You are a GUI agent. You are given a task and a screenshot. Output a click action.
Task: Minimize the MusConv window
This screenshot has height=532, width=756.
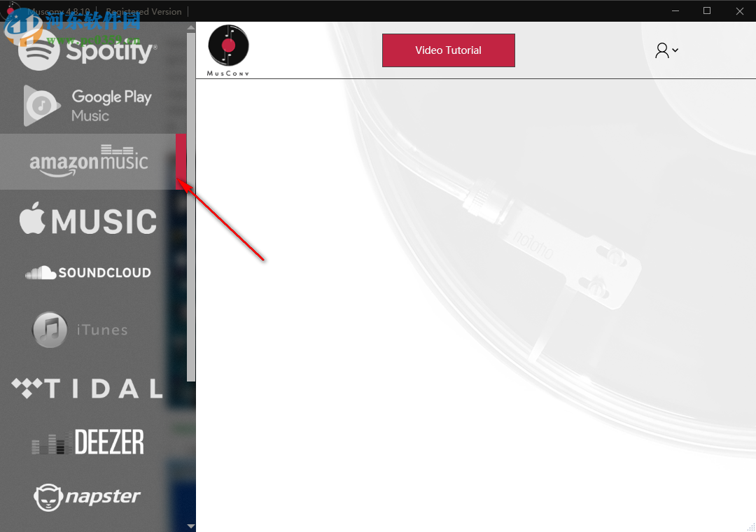point(675,10)
